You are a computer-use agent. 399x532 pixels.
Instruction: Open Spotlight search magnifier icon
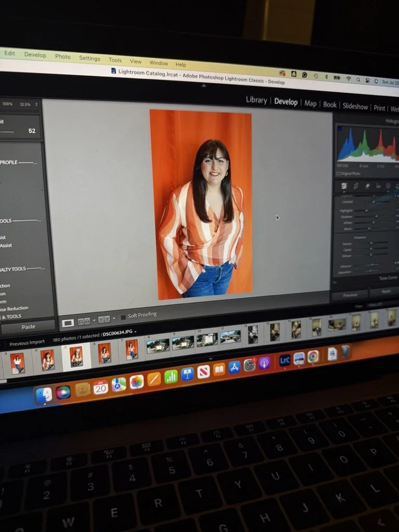pyautogui.click(x=358, y=79)
